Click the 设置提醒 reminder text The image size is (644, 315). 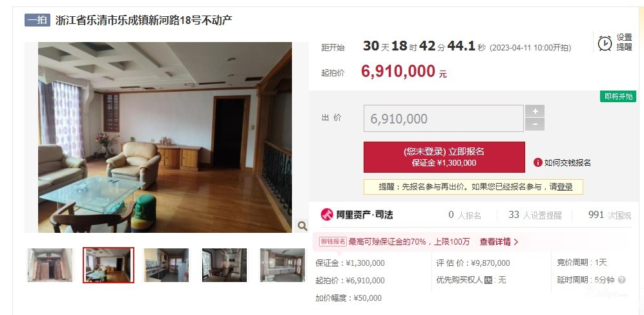pyautogui.click(x=624, y=42)
